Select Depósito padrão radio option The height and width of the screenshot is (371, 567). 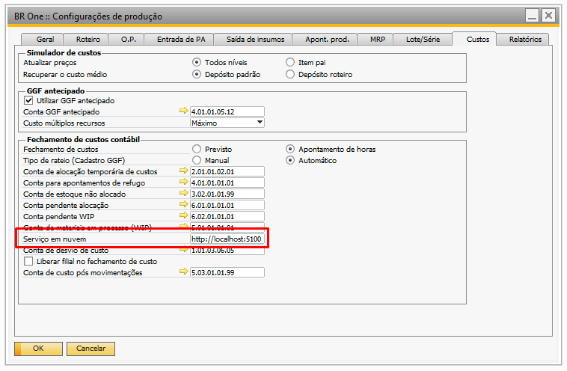coord(196,74)
